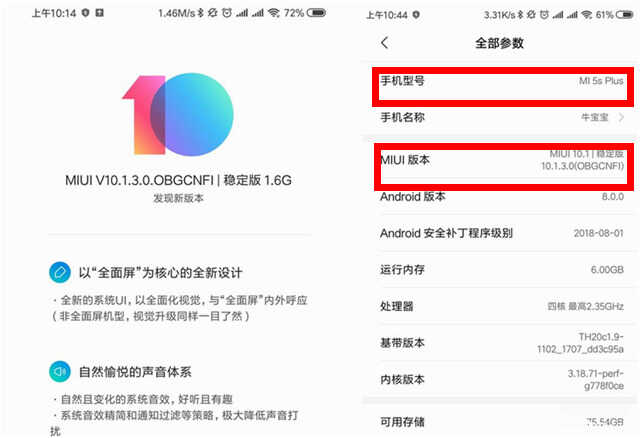Tap the left screen battery icon
The width and height of the screenshot is (640, 438).
(x=316, y=13)
